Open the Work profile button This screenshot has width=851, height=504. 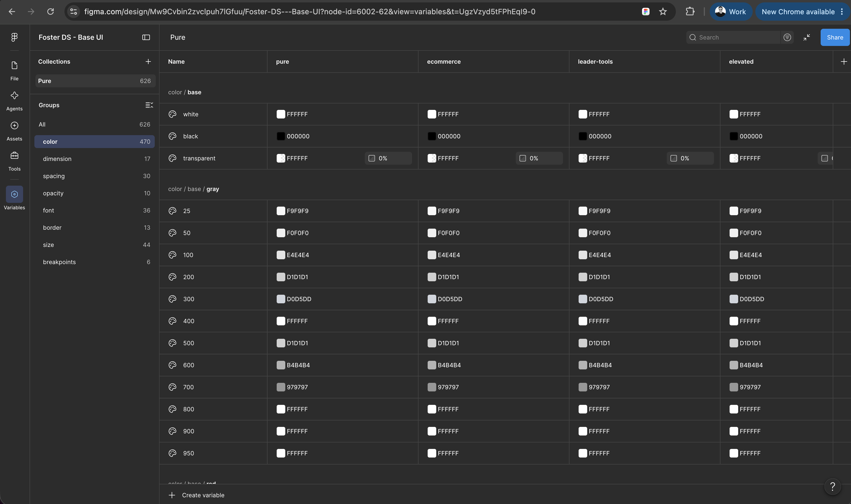730,12
